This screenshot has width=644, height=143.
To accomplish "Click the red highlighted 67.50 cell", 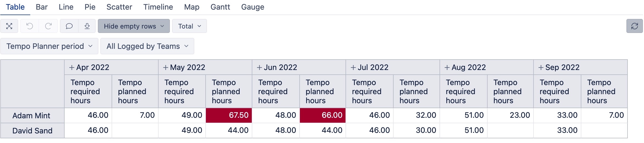I will 229,115.
